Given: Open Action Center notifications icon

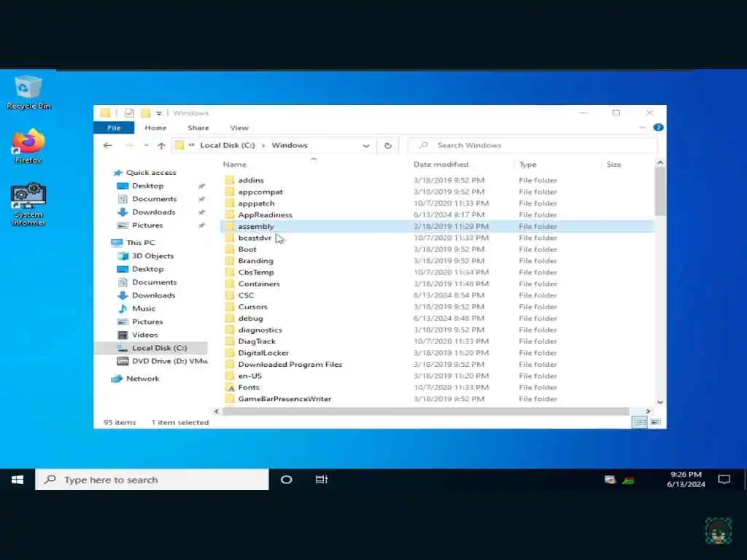Looking at the screenshot, I should tap(724, 480).
